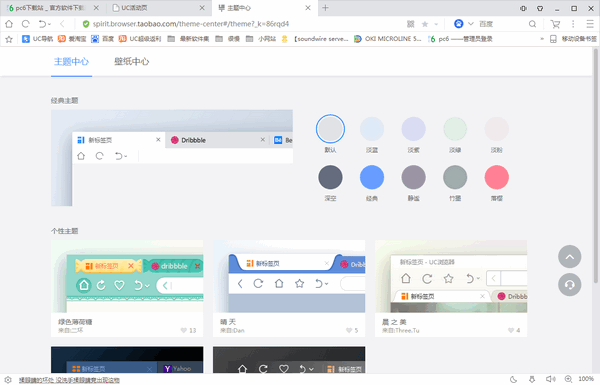The width and height of the screenshot is (600, 385).
Task: Select the light blue theme swatch
Action: click(x=372, y=129)
